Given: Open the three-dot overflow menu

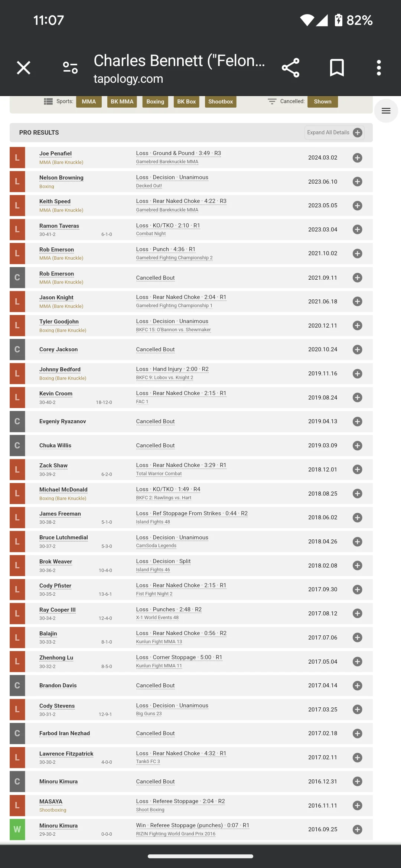Looking at the screenshot, I should click(x=379, y=68).
